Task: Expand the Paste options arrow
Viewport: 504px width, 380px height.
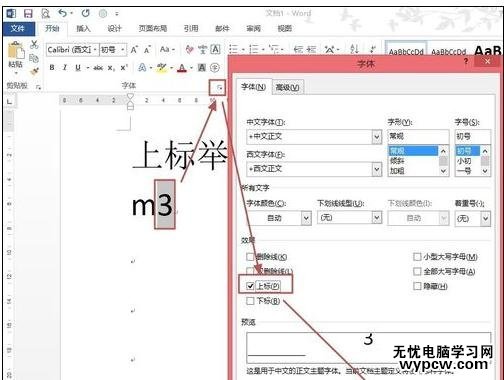Action: click(16, 73)
